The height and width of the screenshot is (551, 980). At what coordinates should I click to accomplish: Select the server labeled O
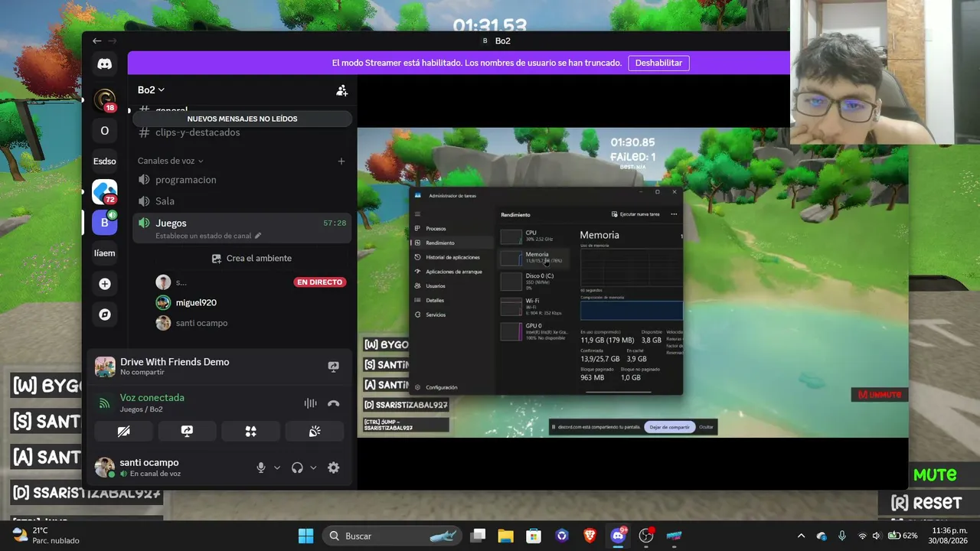coord(105,131)
